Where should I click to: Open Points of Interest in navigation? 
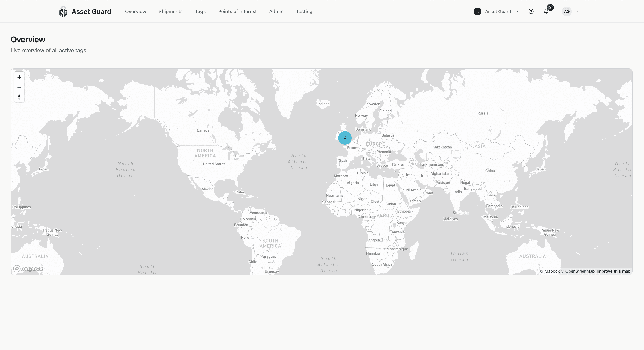pyautogui.click(x=237, y=12)
